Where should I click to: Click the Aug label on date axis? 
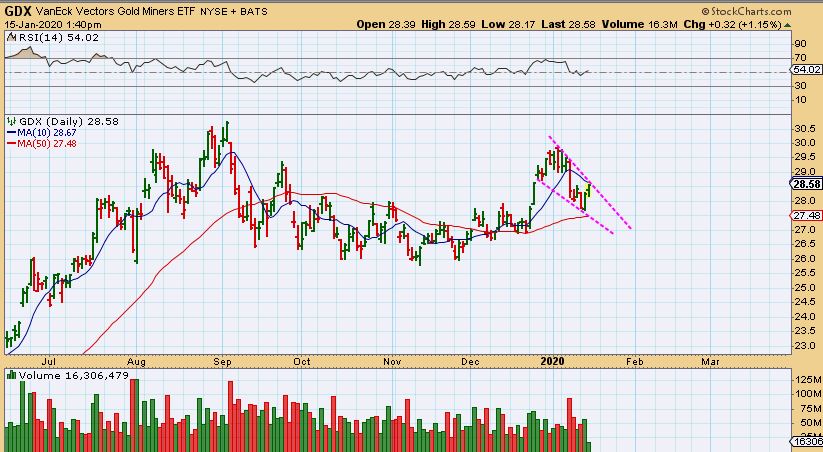pyautogui.click(x=136, y=362)
